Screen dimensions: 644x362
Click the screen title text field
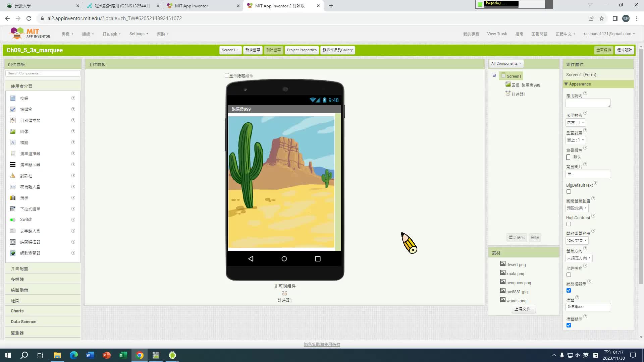[x=588, y=307]
